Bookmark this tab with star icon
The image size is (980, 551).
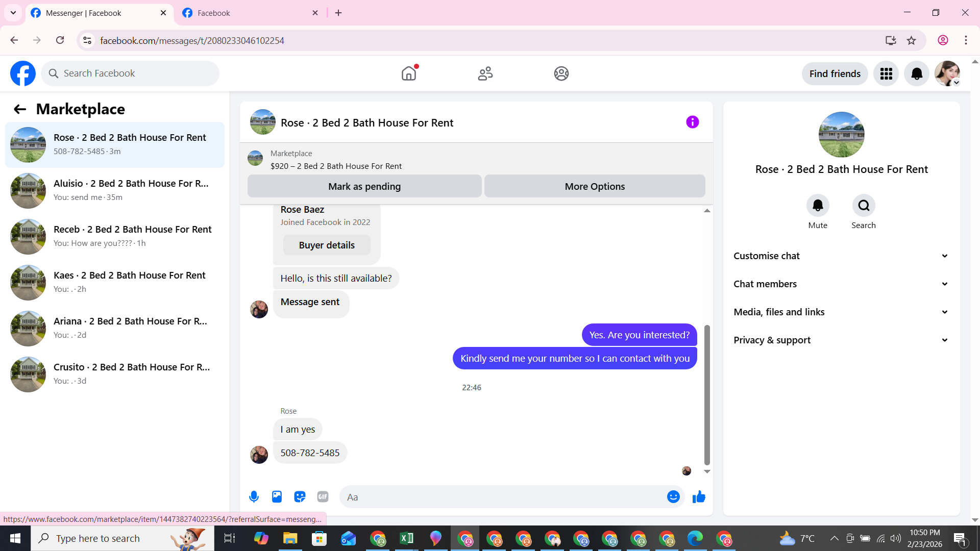click(911, 40)
